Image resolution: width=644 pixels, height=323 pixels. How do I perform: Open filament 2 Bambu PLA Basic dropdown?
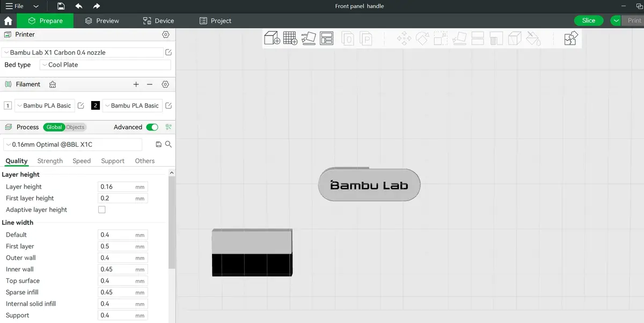click(x=133, y=105)
